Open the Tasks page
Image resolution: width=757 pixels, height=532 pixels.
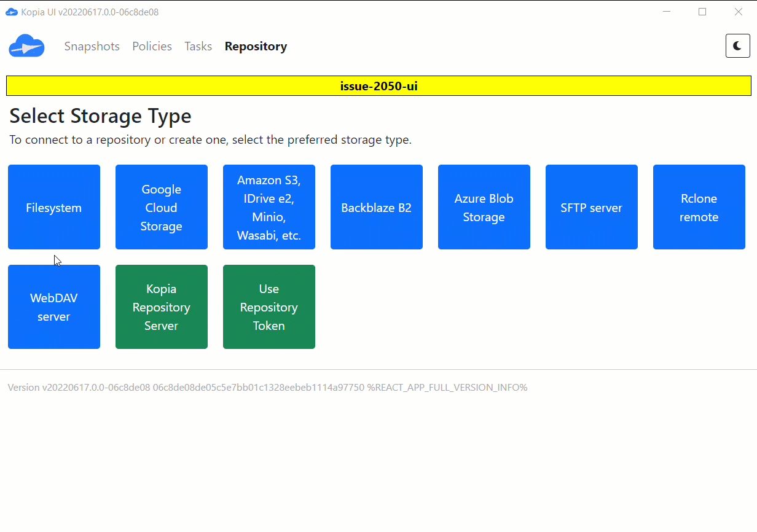(x=198, y=46)
